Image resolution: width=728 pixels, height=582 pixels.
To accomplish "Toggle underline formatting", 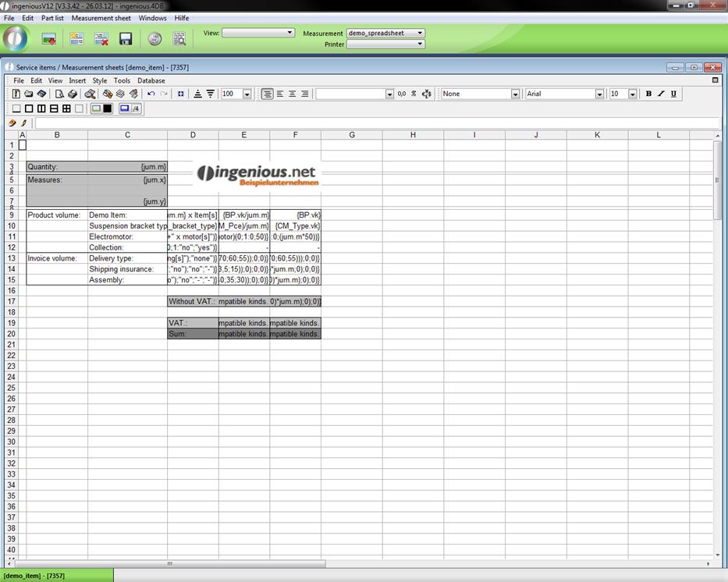I will click(673, 94).
